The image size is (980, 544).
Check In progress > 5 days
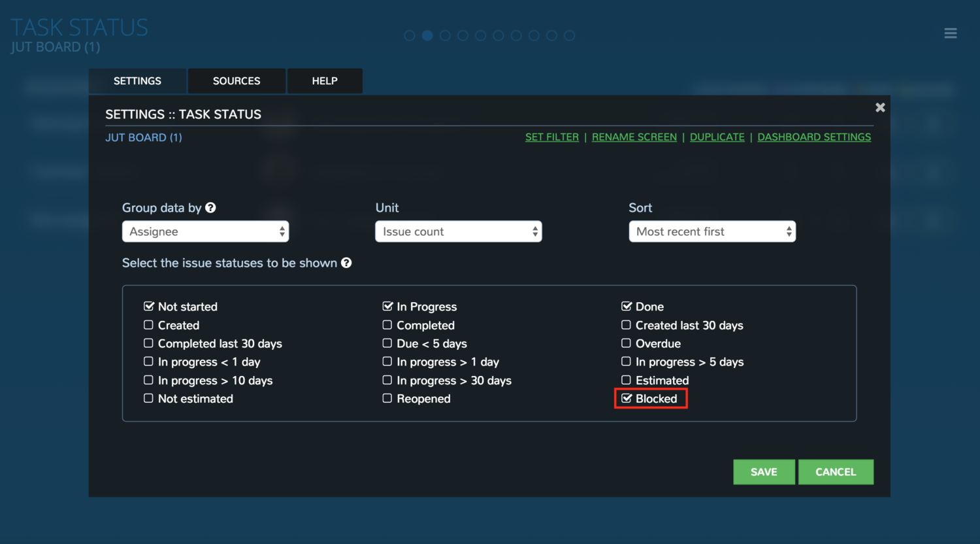(x=626, y=361)
